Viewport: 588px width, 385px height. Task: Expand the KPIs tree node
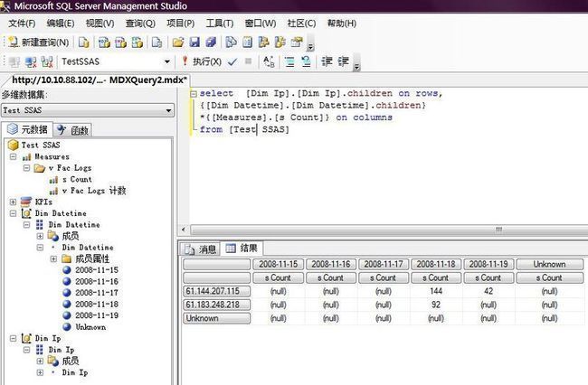(x=14, y=202)
